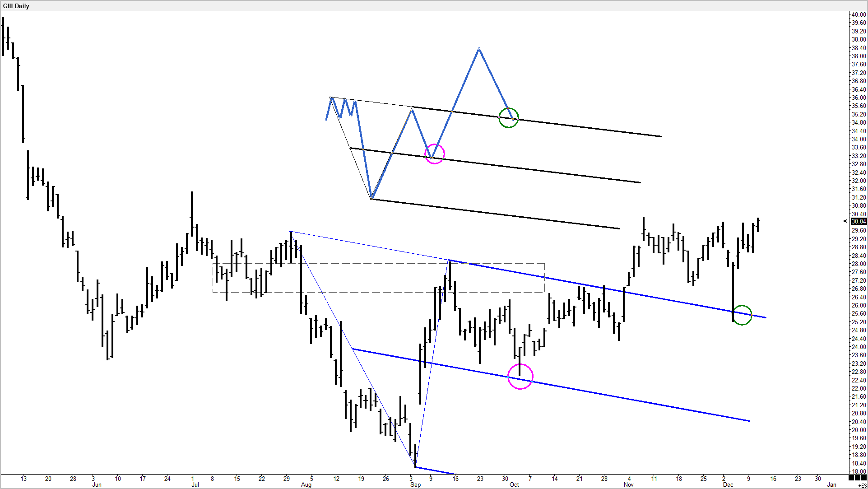Click the Dec month label on time axis
868x489 pixels.
point(728,485)
